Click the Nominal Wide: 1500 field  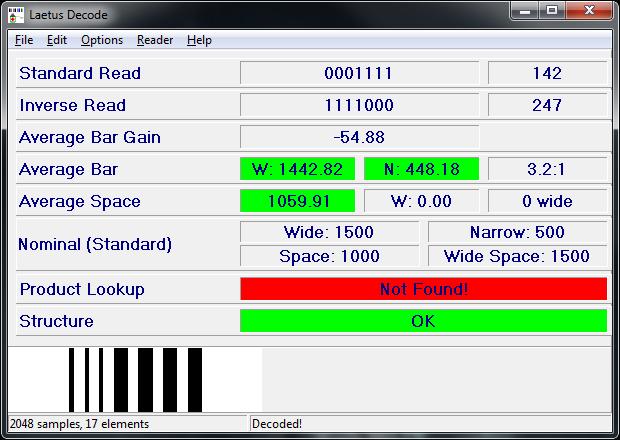(330, 233)
